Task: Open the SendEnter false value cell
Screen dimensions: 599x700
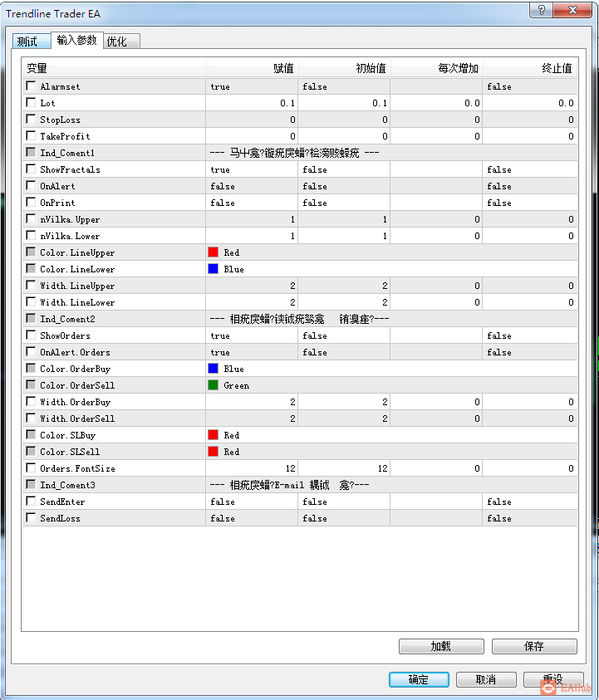Action: pos(252,502)
